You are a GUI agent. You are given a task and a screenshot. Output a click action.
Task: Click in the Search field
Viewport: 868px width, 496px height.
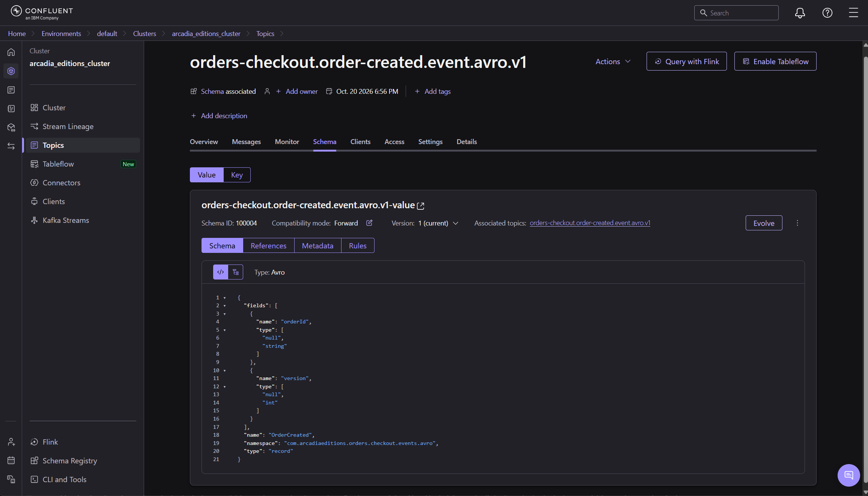pyautogui.click(x=736, y=13)
